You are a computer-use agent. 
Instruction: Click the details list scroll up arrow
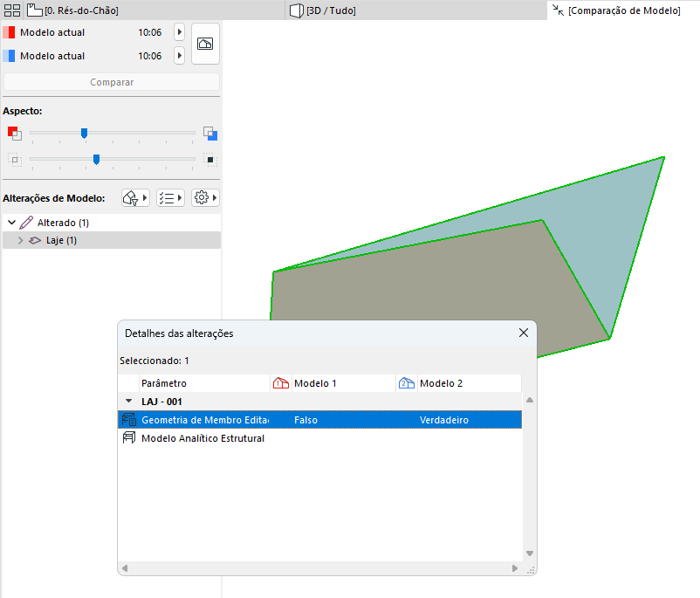[530, 400]
